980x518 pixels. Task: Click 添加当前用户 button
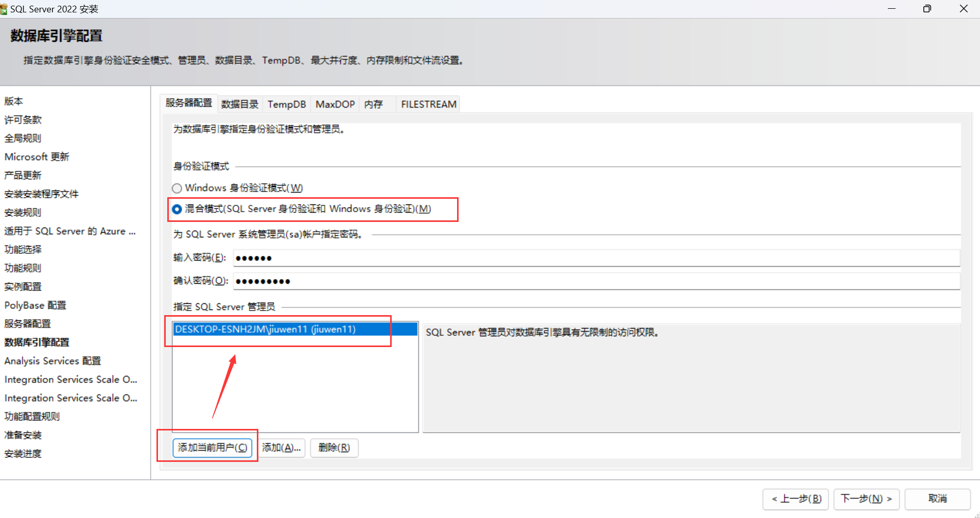[x=213, y=447]
